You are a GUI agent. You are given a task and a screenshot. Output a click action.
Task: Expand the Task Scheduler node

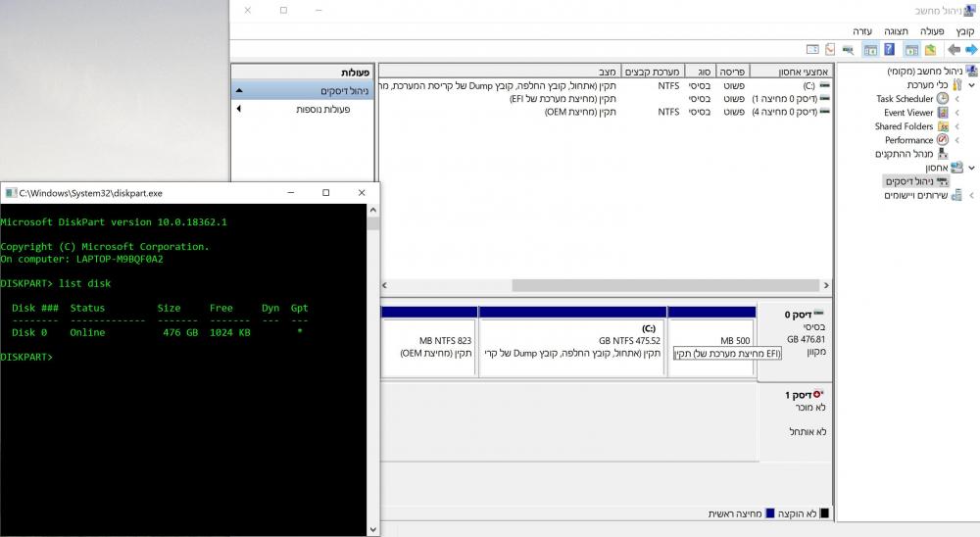click(956, 99)
